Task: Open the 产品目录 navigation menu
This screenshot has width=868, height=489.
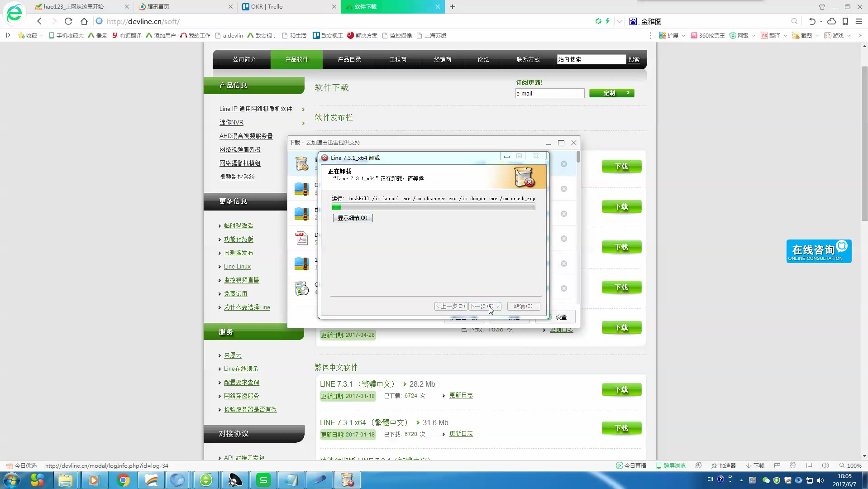Action: [349, 59]
